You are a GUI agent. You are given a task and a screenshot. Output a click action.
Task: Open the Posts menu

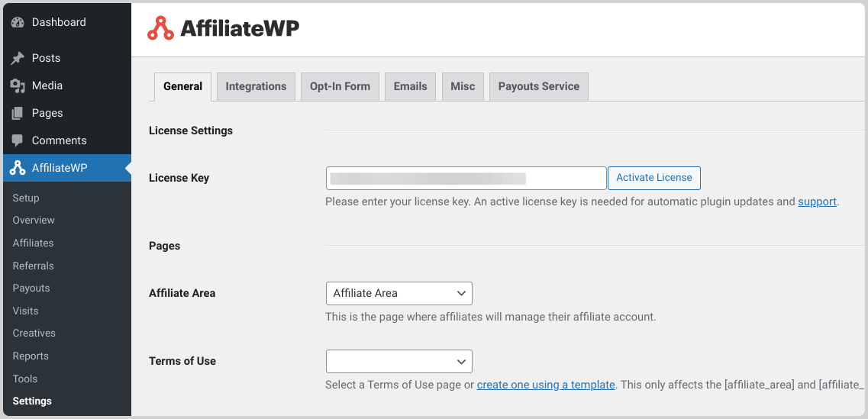coord(46,58)
